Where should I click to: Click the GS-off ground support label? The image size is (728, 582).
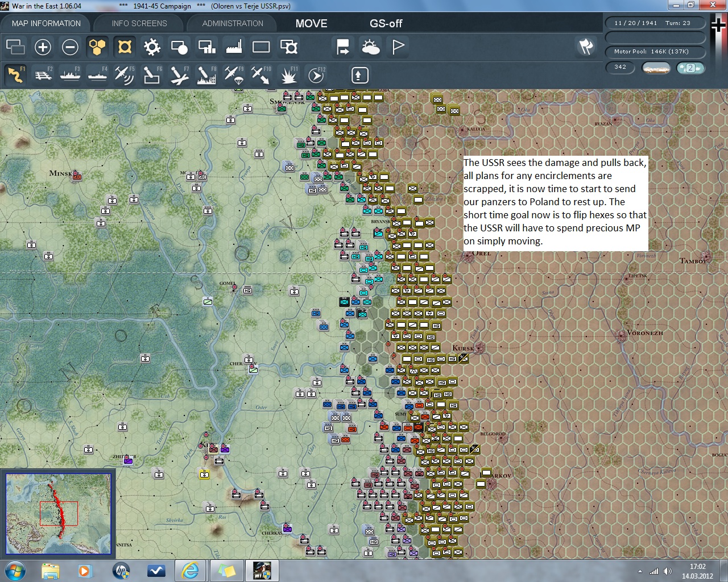tap(386, 23)
